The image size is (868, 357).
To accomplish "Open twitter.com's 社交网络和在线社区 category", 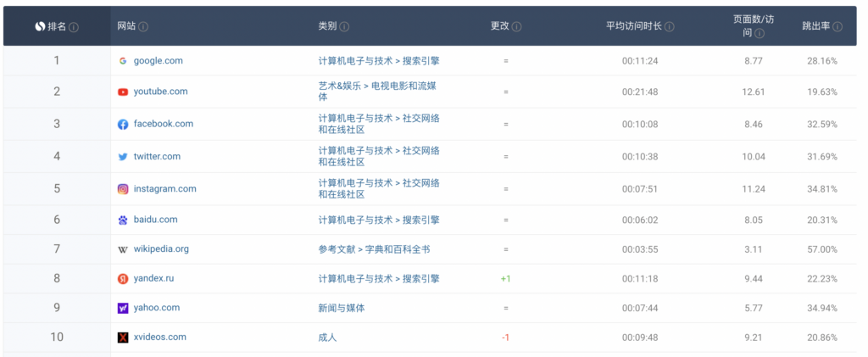I will pos(379,157).
